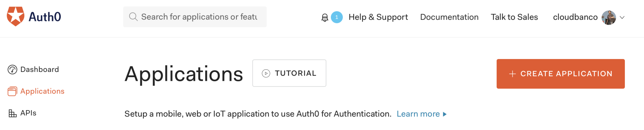Go to APIs in the sidebar
The width and height of the screenshot is (644, 130).
22,113
